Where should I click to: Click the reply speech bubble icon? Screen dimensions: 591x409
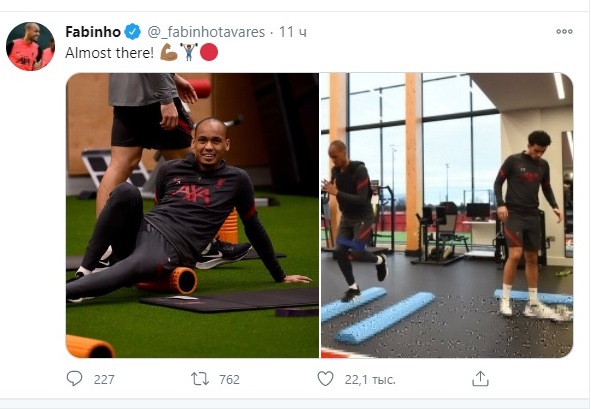click(74, 378)
